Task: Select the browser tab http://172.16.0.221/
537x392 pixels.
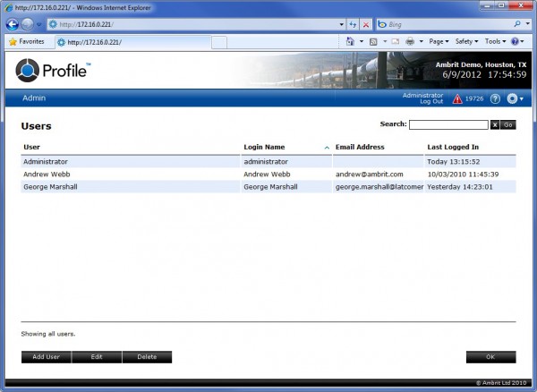Action: (x=133, y=42)
